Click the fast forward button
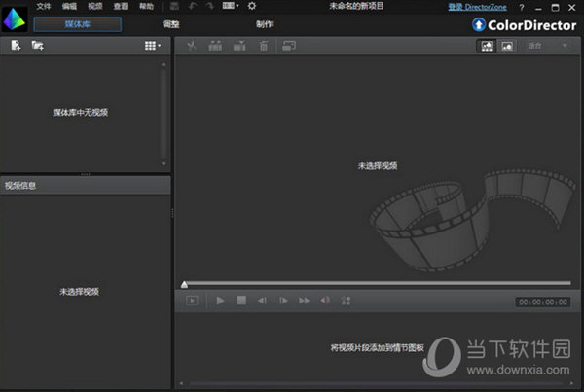This screenshot has height=392, width=584. (x=305, y=301)
